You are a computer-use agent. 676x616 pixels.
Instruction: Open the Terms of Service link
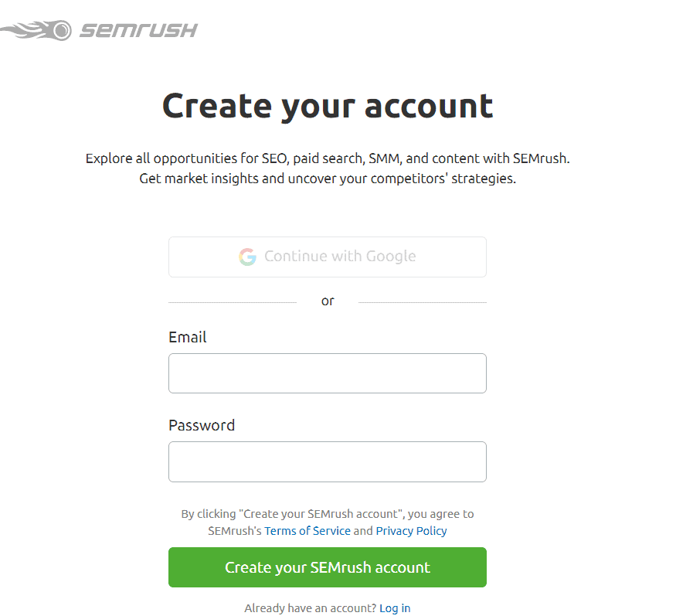[307, 530]
